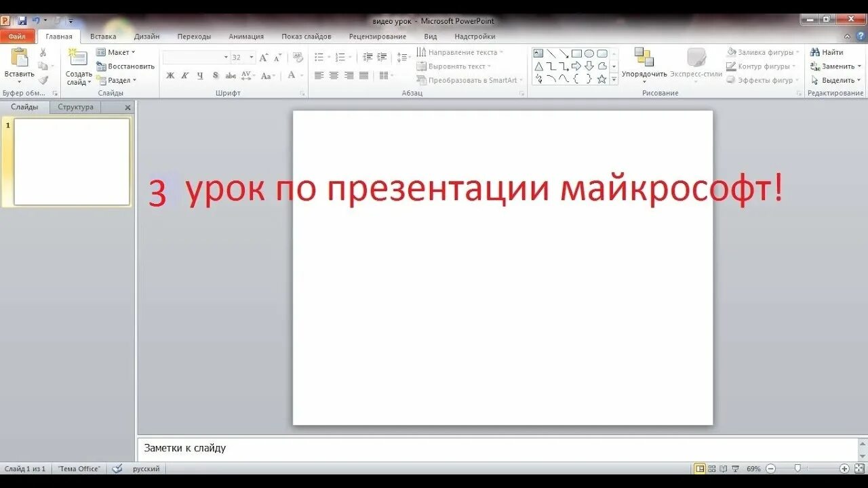Open the Aa change case dropdown
The image size is (868, 488).
coord(269,76)
